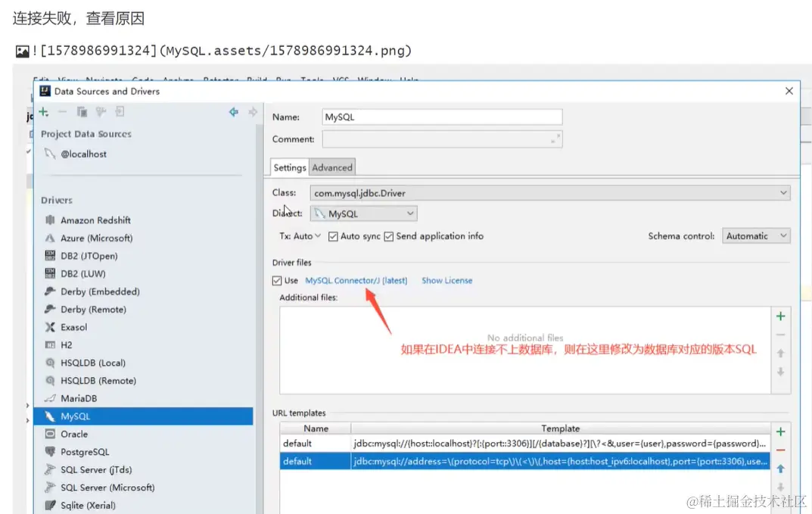
Task: Toggle Send application info checkbox
Action: [389, 236]
